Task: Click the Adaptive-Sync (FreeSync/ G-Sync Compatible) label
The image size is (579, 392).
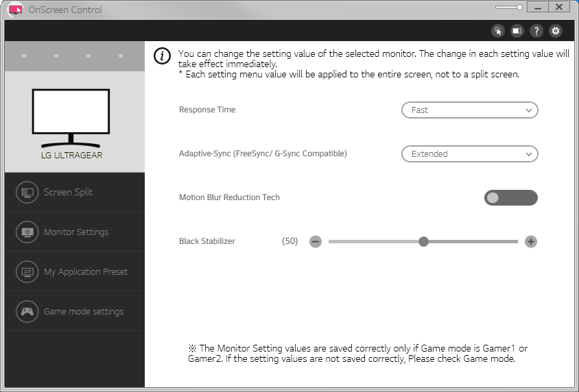Action: pyautogui.click(x=263, y=154)
